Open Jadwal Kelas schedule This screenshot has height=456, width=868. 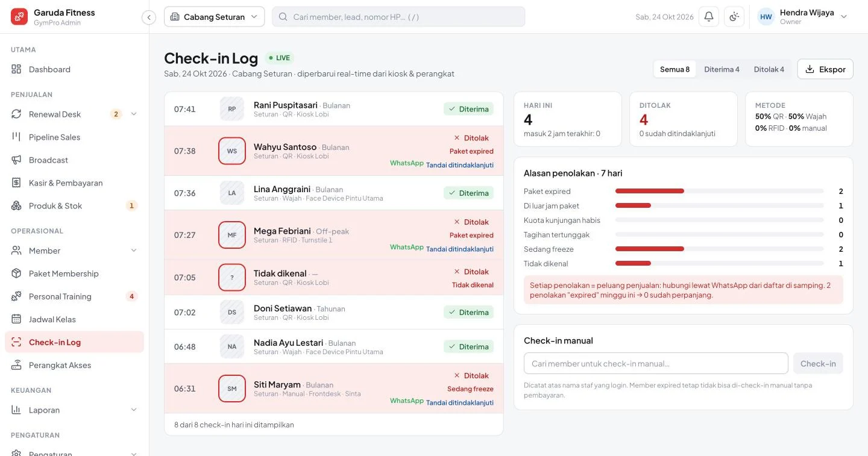click(74, 319)
